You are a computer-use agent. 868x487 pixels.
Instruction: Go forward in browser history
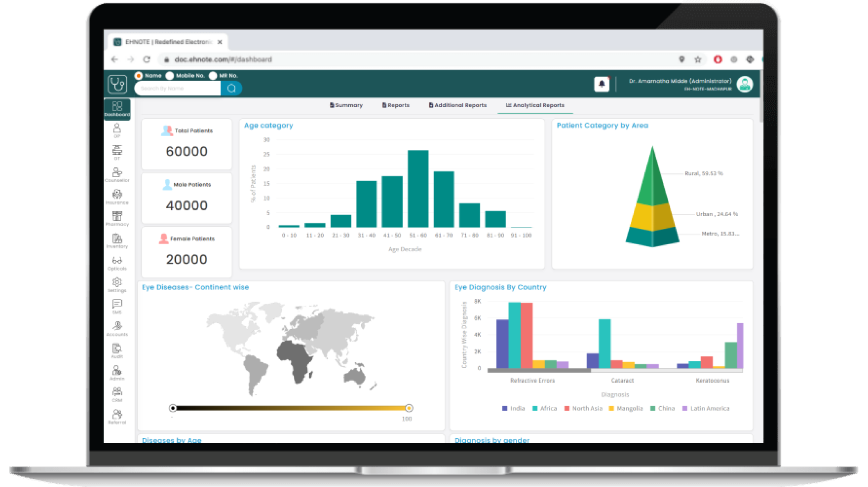(131, 59)
